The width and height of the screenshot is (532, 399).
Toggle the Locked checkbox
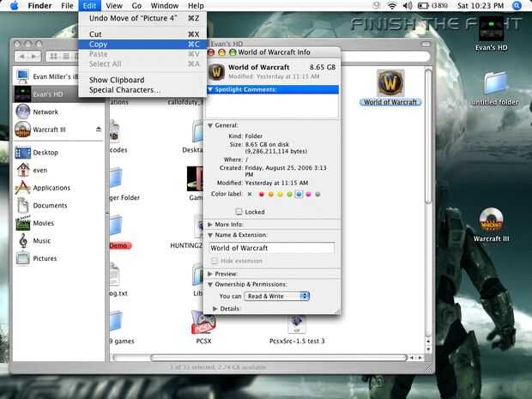[x=239, y=212]
